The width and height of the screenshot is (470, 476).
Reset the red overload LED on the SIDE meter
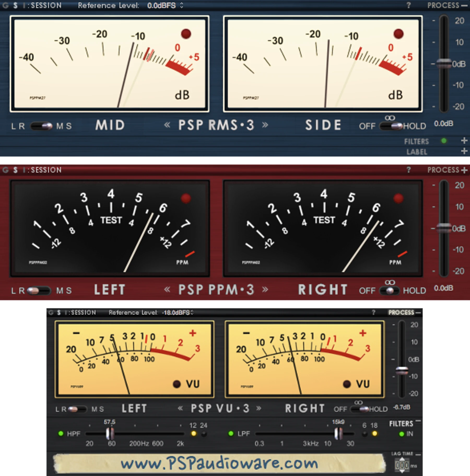pyautogui.click(x=398, y=34)
